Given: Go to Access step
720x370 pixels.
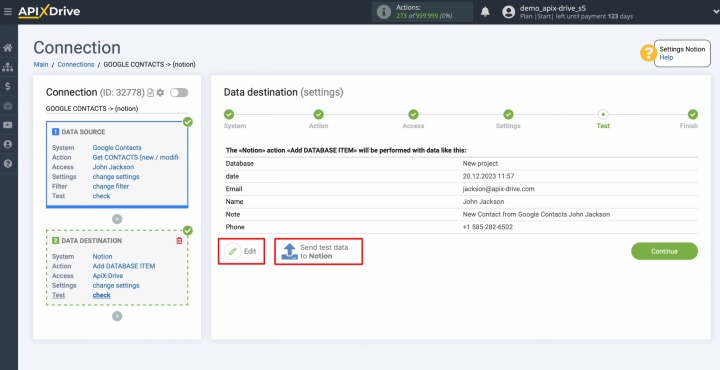Looking at the screenshot, I should pyautogui.click(x=413, y=114).
